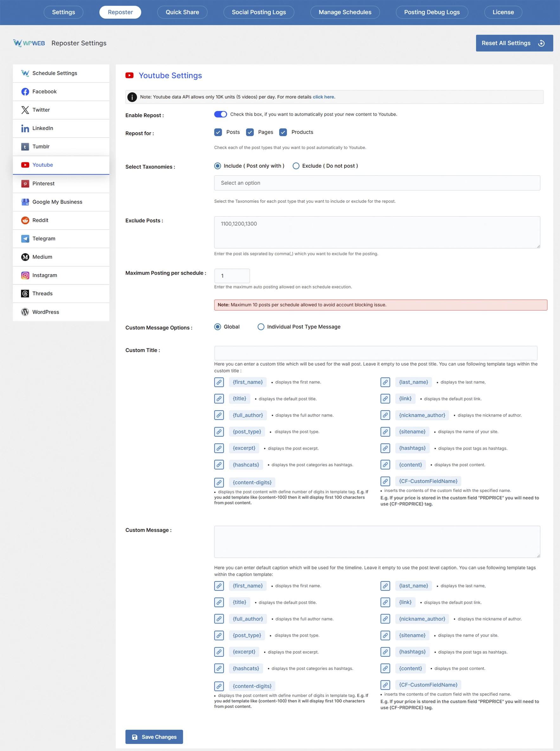This screenshot has width=560, height=751.
Task: Follow the 'click here' link in note
Action: [x=323, y=97]
